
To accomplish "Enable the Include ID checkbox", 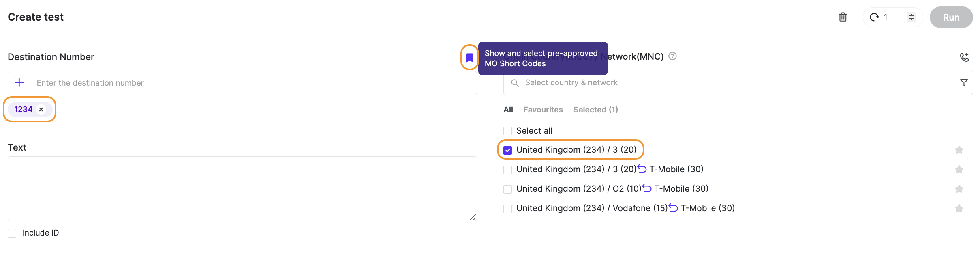I will (x=12, y=233).
